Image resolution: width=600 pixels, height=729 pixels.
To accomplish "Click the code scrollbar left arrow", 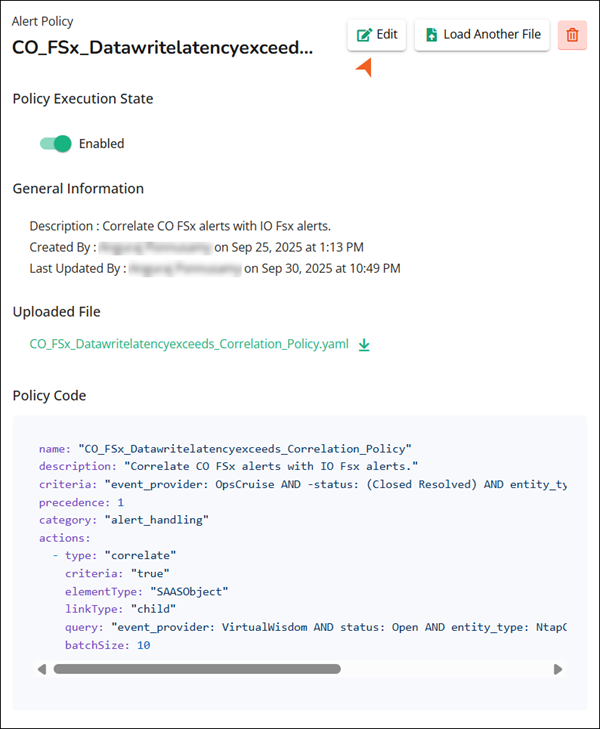I will tap(42, 669).
